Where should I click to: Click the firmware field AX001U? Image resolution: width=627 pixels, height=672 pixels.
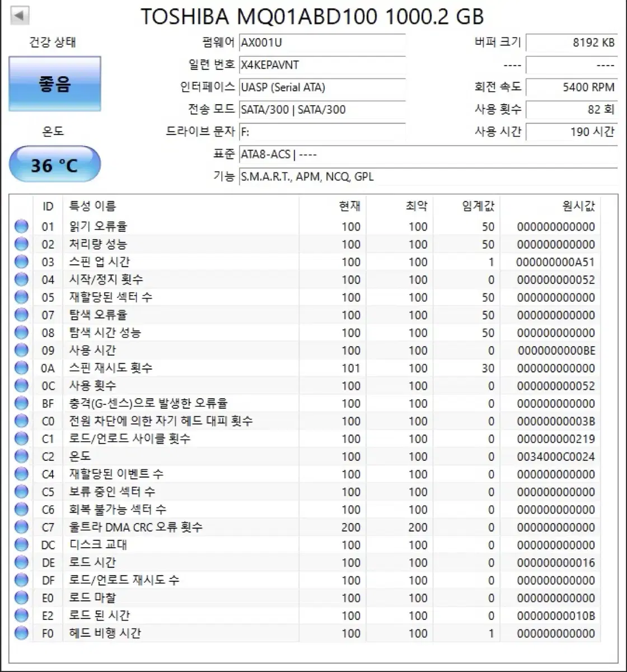(322, 43)
